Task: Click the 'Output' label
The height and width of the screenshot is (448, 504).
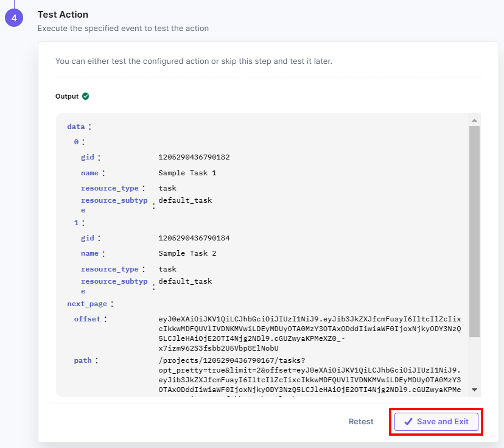Action: pyautogui.click(x=67, y=96)
